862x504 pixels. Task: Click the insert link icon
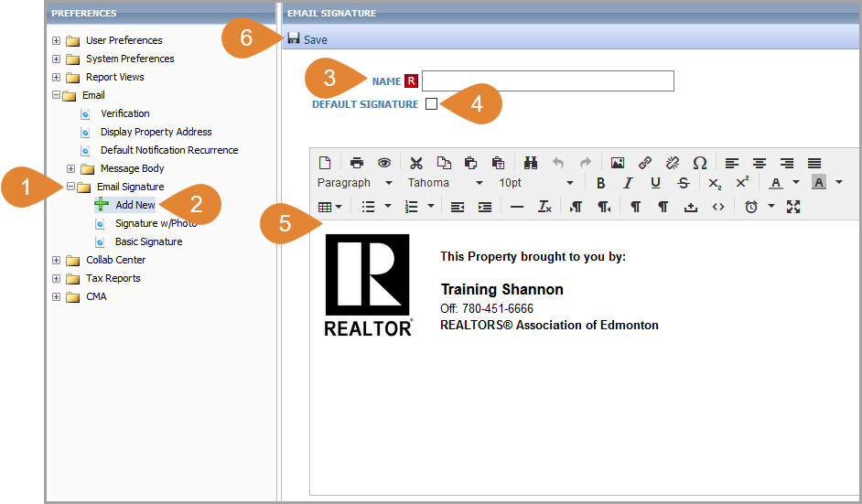(645, 163)
